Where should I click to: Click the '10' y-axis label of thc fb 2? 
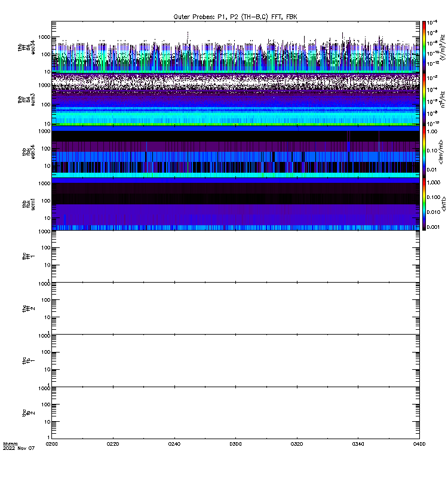[48, 422]
